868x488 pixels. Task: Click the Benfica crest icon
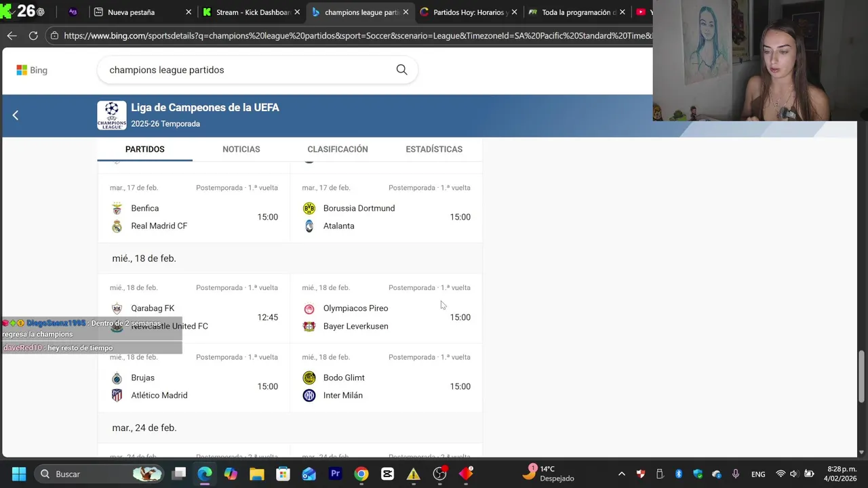pos(117,208)
